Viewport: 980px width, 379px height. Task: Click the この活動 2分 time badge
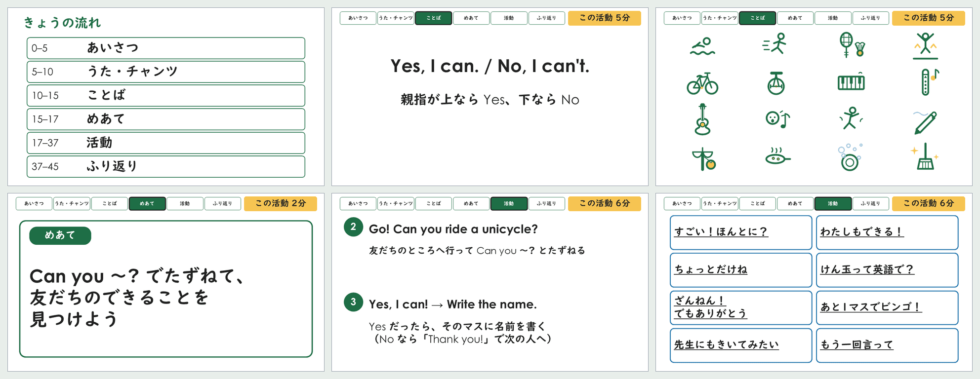click(281, 204)
